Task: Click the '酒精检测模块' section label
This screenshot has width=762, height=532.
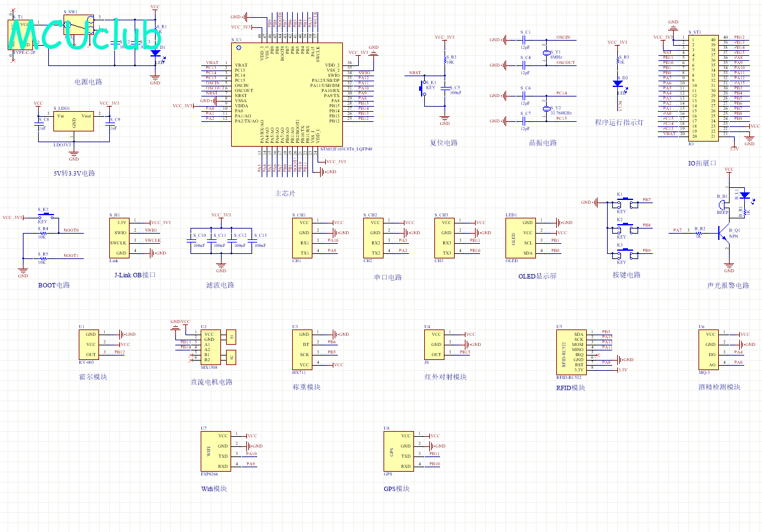Action: coord(720,387)
